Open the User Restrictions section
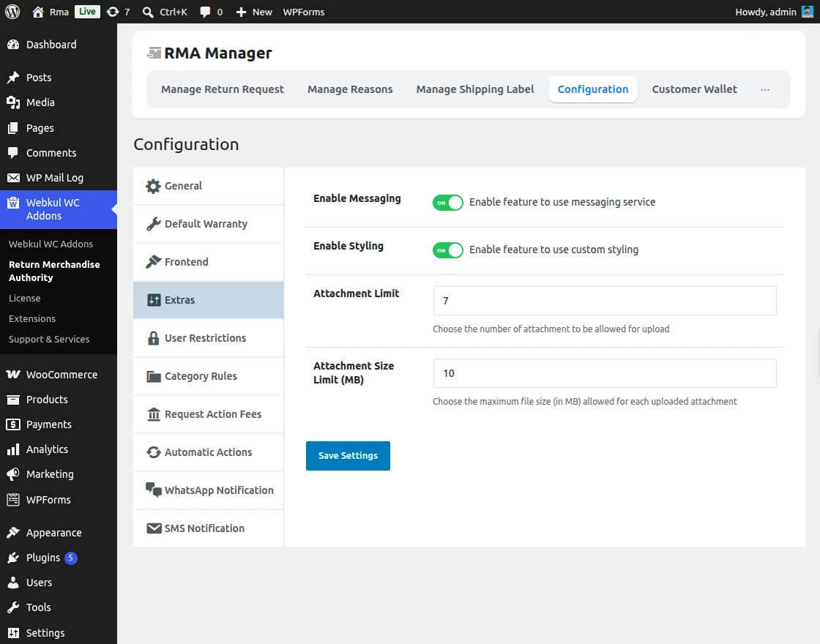The height and width of the screenshot is (644, 820). tap(208, 338)
